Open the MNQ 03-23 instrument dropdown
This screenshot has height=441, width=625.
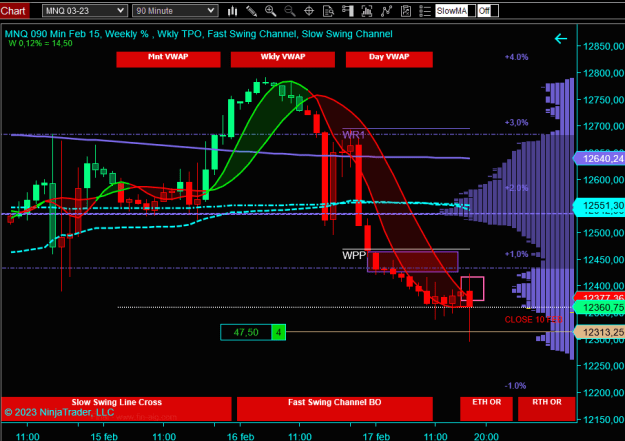(85, 11)
